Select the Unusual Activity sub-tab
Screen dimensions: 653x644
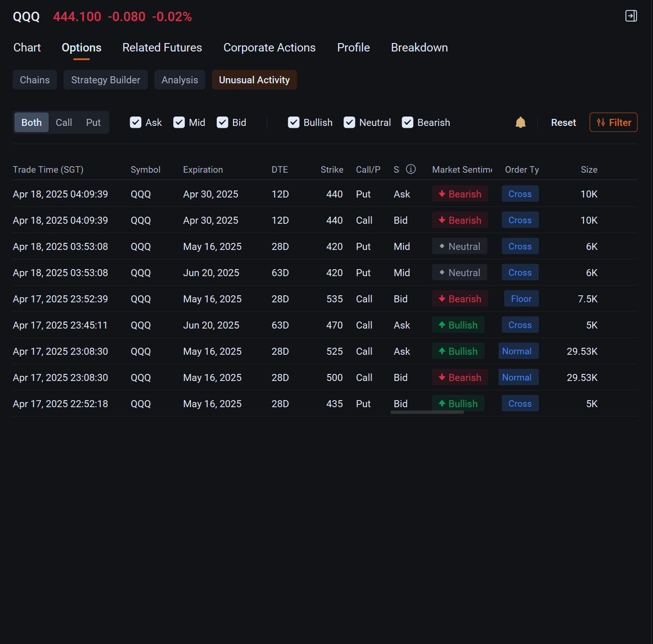pos(254,80)
